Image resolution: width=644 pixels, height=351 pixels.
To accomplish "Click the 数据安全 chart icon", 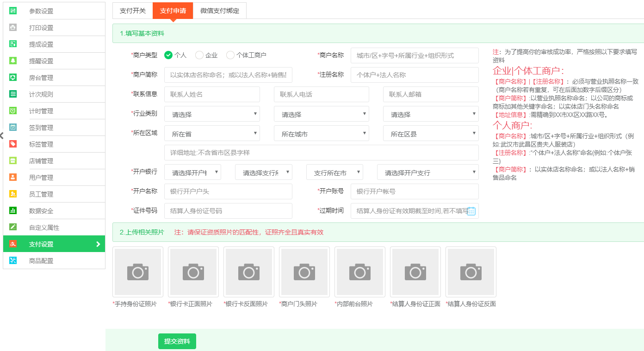I will pyautogui.click(x=13, y=210).
